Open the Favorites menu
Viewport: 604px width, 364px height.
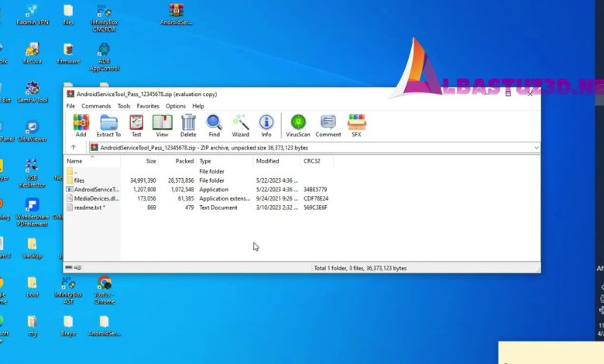148,106
